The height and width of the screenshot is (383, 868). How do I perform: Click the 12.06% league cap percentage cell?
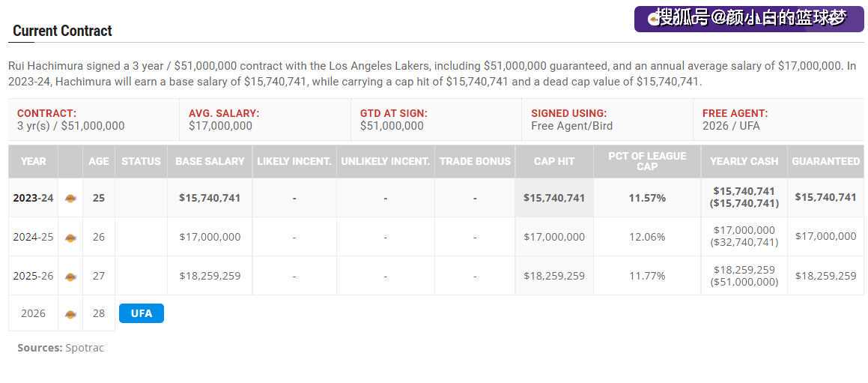coord(647,237)
